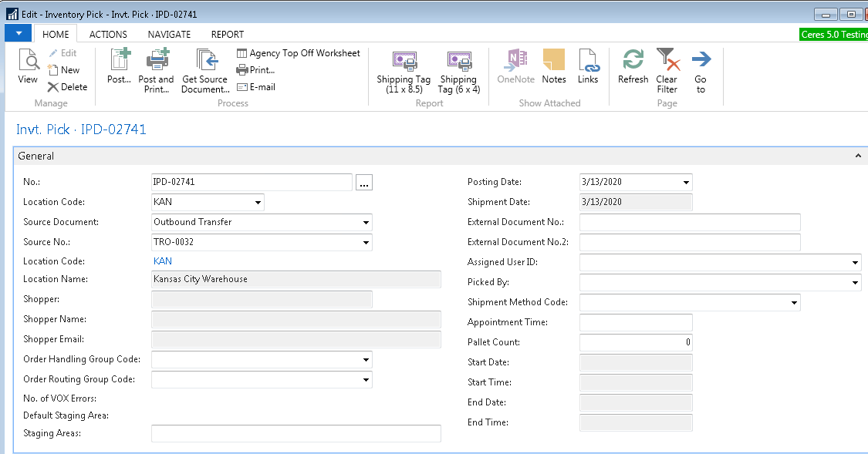The image size is (868, 454).
Task: Open the Posting Date dropdown
Action: click(x=686, y=183)
